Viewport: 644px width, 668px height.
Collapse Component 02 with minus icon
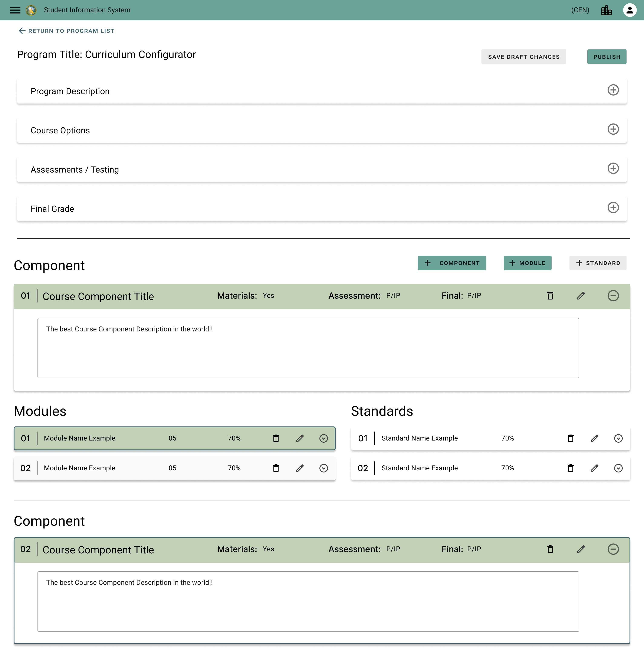coord(613,549)
